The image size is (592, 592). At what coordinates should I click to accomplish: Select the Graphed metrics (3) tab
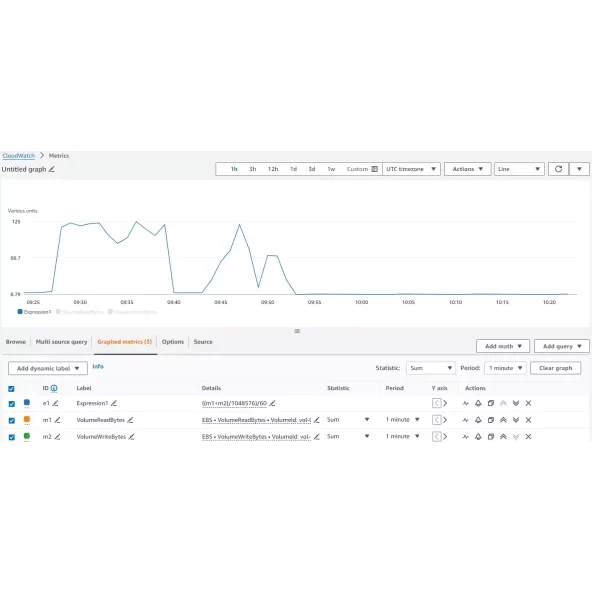click(x=124, y=342)
